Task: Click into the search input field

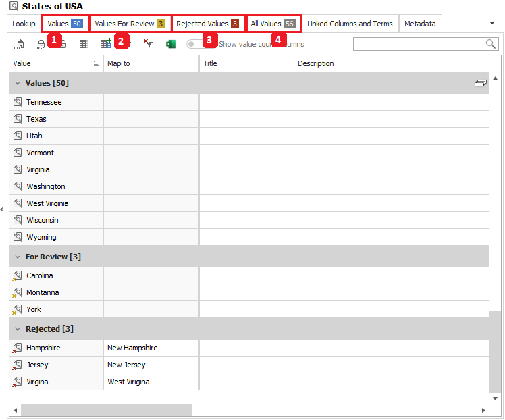Action: click(x=419, y=44)
